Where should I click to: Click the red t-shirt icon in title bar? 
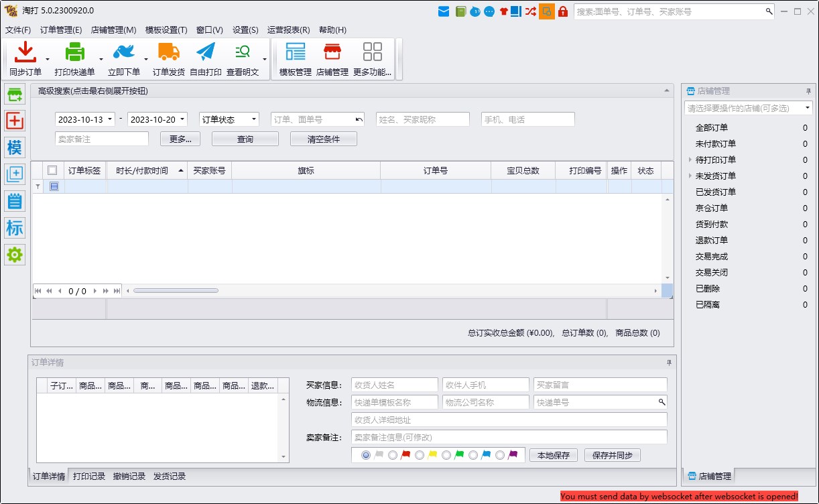click(503, 11)
